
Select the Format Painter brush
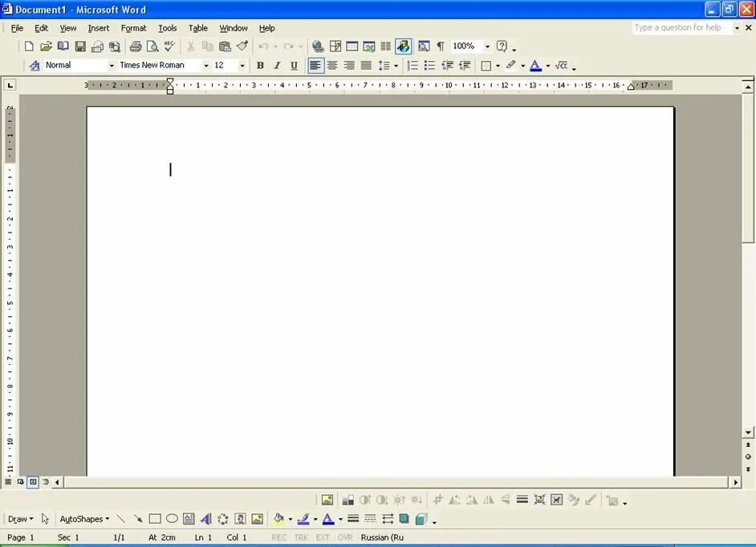coord(242,47)
